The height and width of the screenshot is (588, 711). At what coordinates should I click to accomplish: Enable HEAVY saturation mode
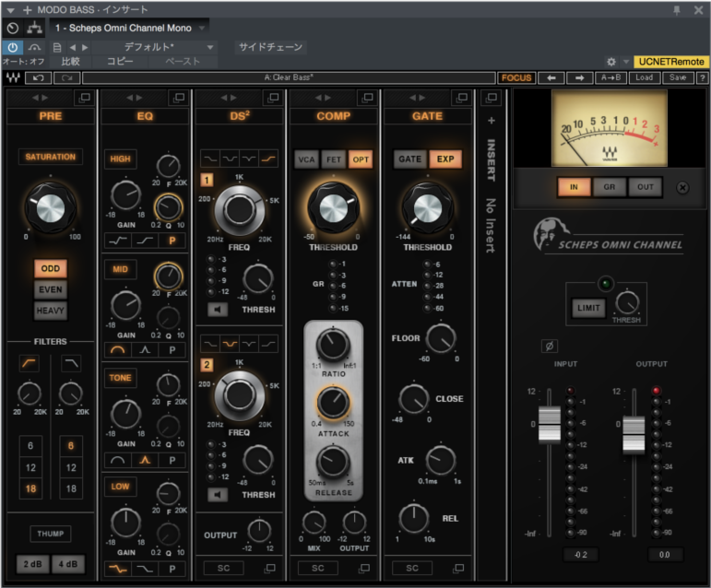pyautogui.click(x=51, y=311)
